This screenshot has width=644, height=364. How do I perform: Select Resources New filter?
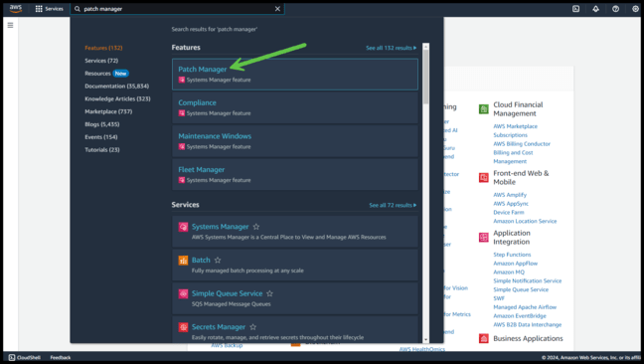click(x=106, y=74)
